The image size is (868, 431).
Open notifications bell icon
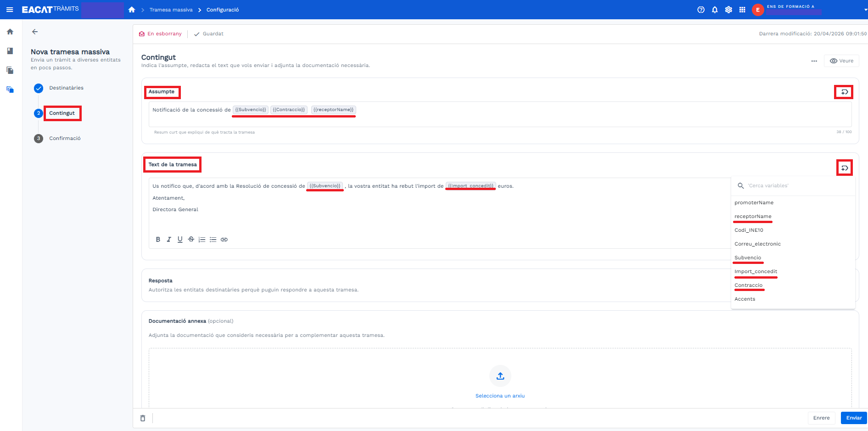pos(715,10)
